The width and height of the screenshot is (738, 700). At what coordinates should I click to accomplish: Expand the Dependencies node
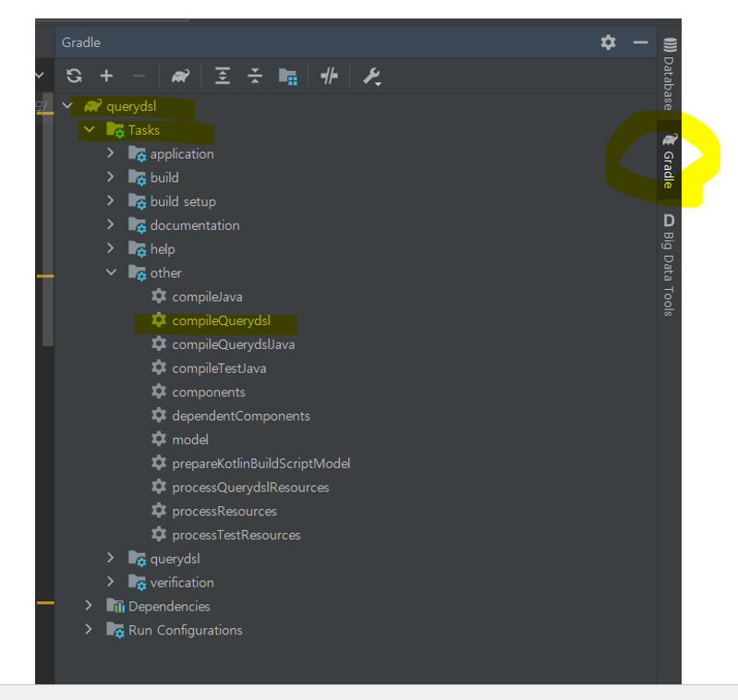point(89,606)
